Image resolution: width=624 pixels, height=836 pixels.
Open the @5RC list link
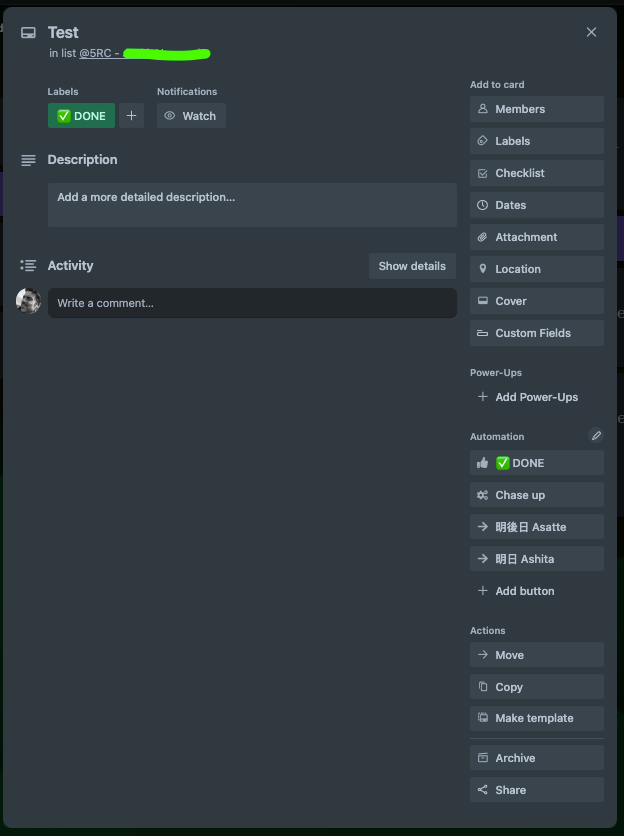[x=97, y=52]
